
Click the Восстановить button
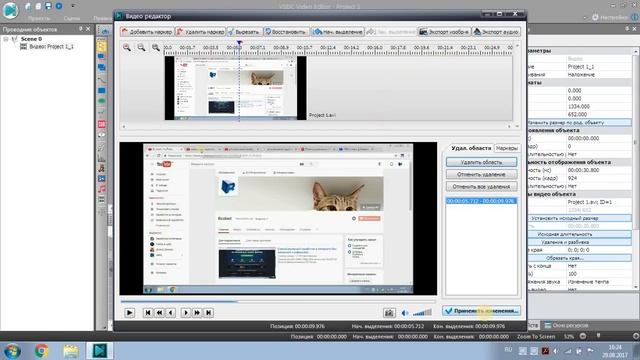pos(286,31)
